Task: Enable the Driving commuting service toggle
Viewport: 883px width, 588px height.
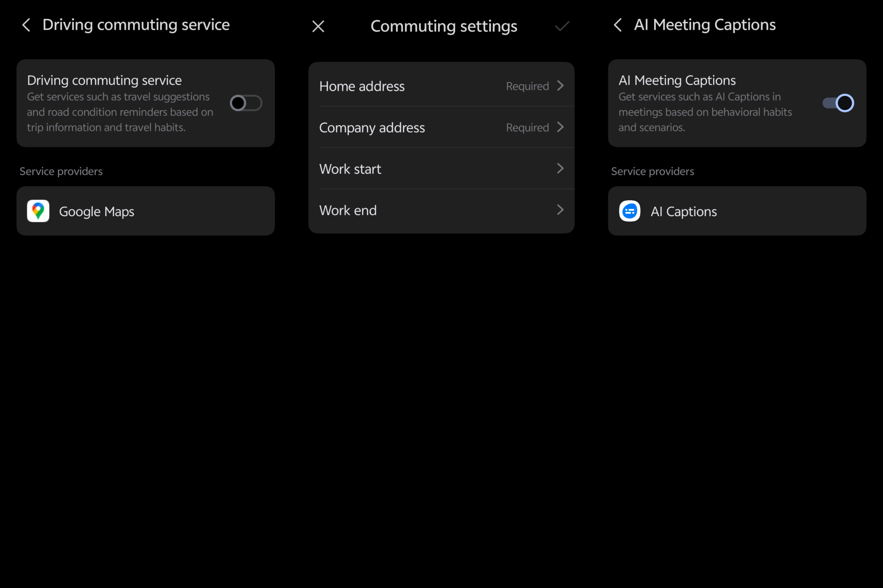Action: pos(246,103)
